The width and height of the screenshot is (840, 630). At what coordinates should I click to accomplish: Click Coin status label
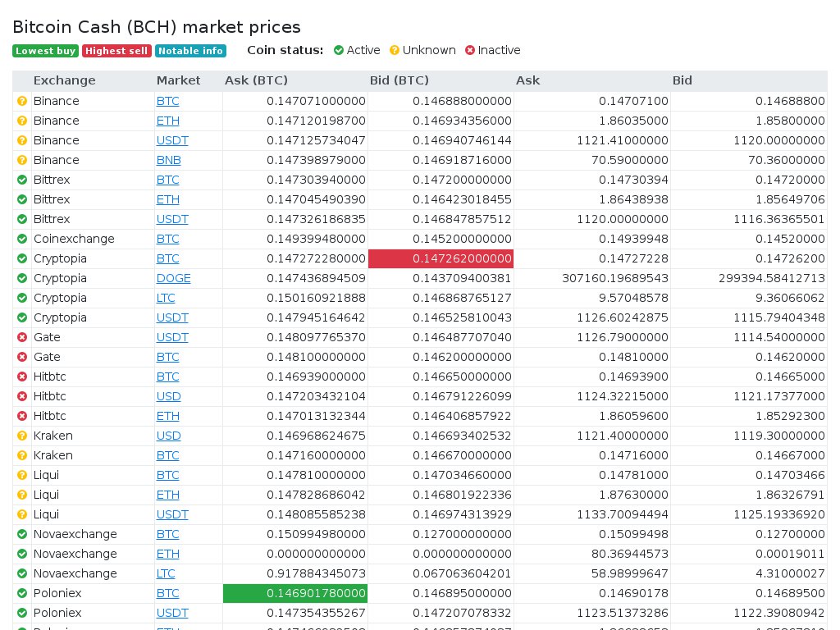point(285,50)
